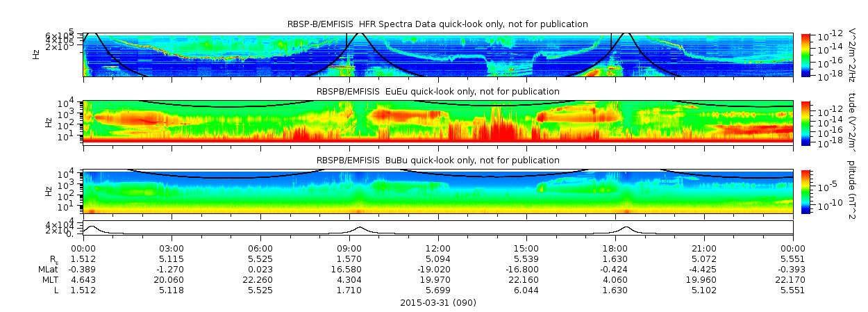This screenshot has width=868, height=312.
Task: Click the MLT value '4.643'
Action: click(x=83, y=280)
